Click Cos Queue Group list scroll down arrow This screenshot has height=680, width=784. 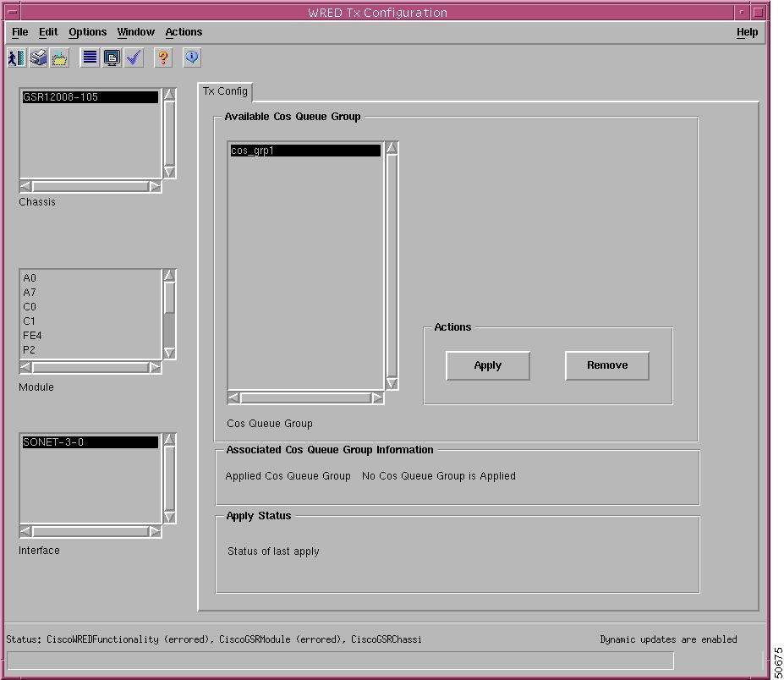[x=392, y=383]
